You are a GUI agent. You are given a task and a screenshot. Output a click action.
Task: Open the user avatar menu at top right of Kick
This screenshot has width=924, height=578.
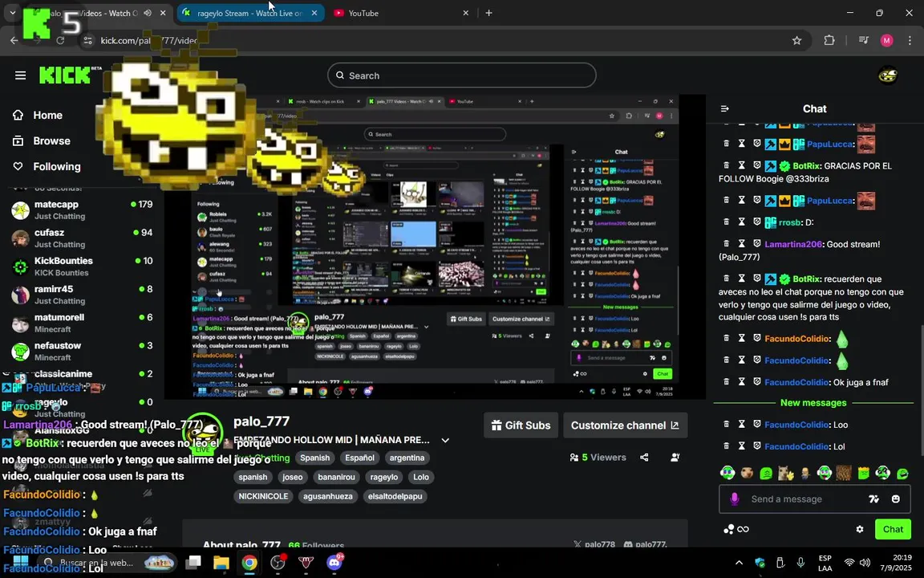pos(888,75)
